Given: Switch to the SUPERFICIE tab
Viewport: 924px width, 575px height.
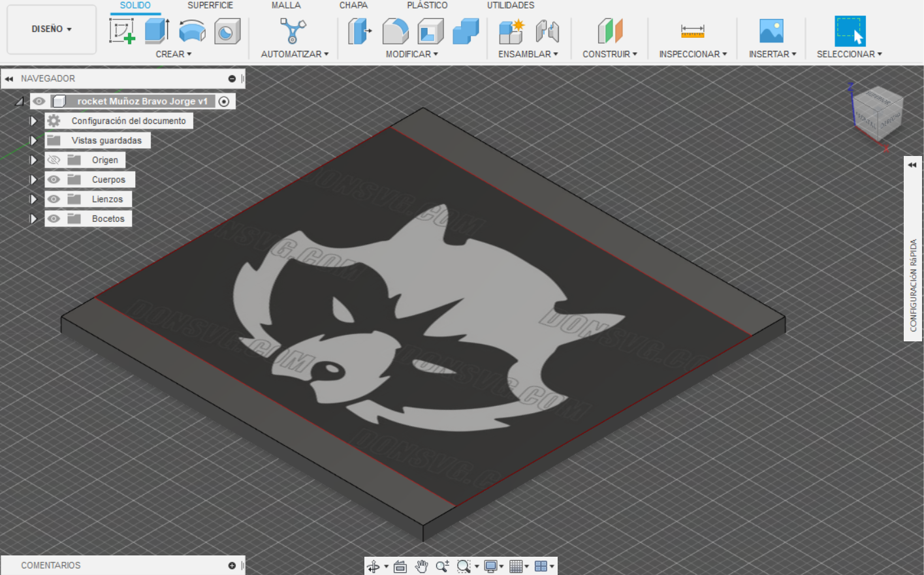Looking at the screenshot, I should click(210, 5).
